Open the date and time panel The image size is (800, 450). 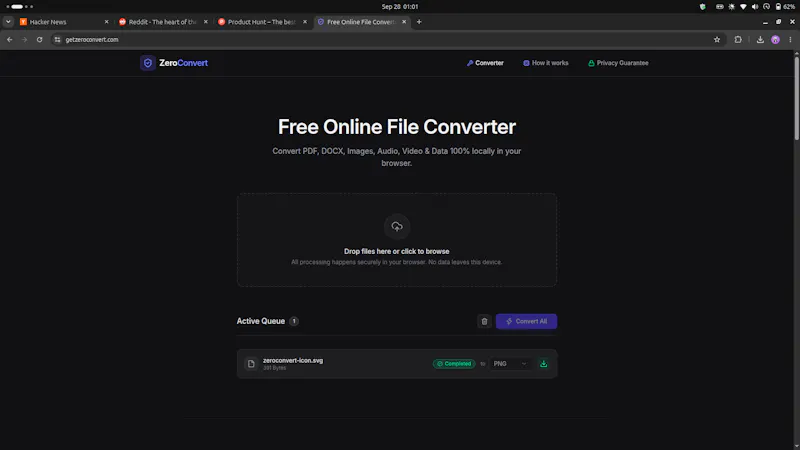pos(400,7)
